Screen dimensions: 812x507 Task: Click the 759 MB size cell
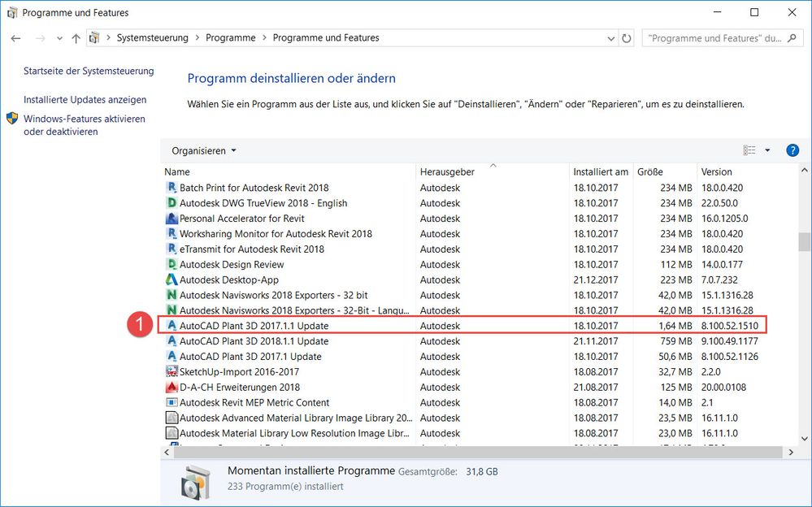(675, 341)
